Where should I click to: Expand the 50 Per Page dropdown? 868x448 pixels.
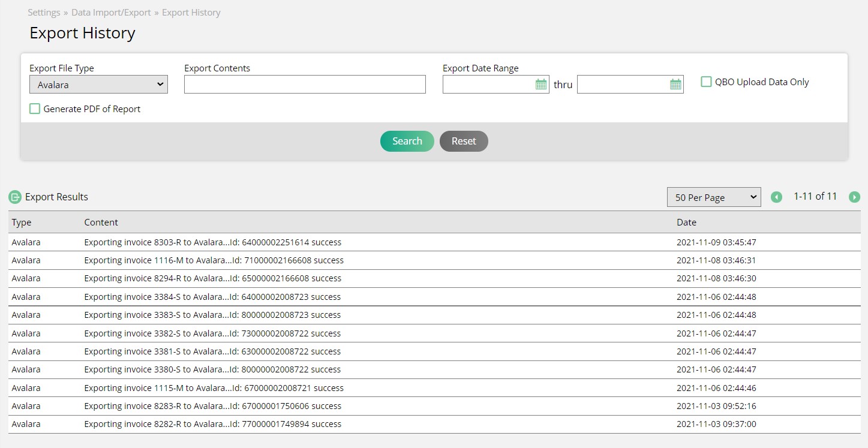pos(713,197)
